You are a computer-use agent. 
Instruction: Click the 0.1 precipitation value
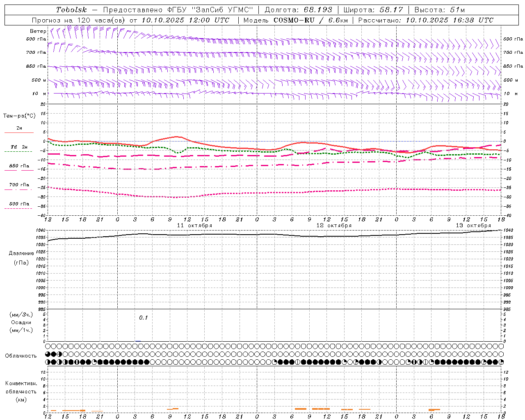143,318
